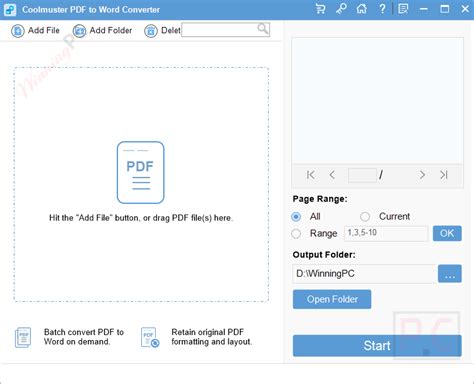
Task: Click the retain formatting PDF icon
Action: coord(150,337)
